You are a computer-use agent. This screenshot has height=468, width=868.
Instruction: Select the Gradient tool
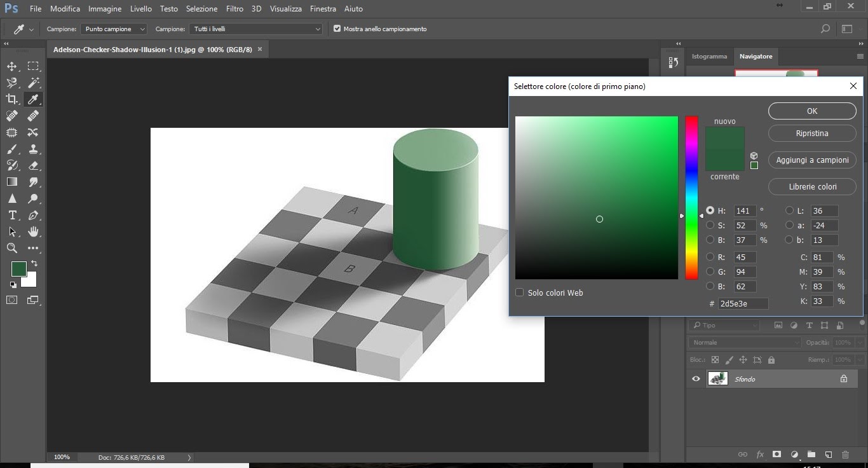(x=12, y=182)
